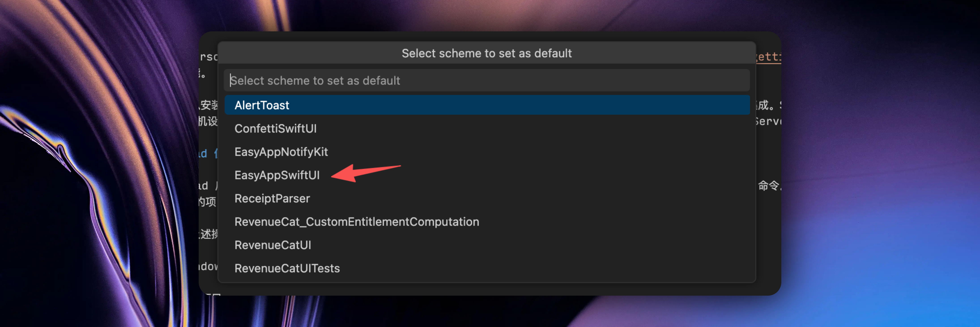Click the "成。" text on the editor's right
The image size is (980, 327).
coord(766,105)
